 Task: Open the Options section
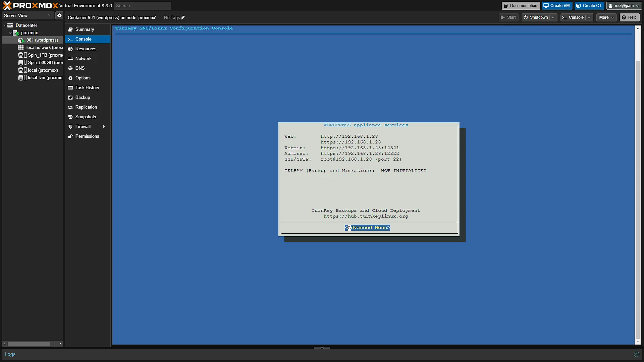[x=88, y=78]
